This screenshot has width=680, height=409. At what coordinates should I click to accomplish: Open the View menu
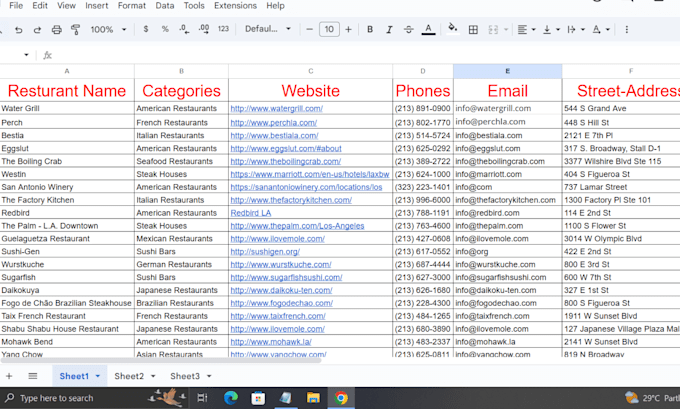click(66, 6)
